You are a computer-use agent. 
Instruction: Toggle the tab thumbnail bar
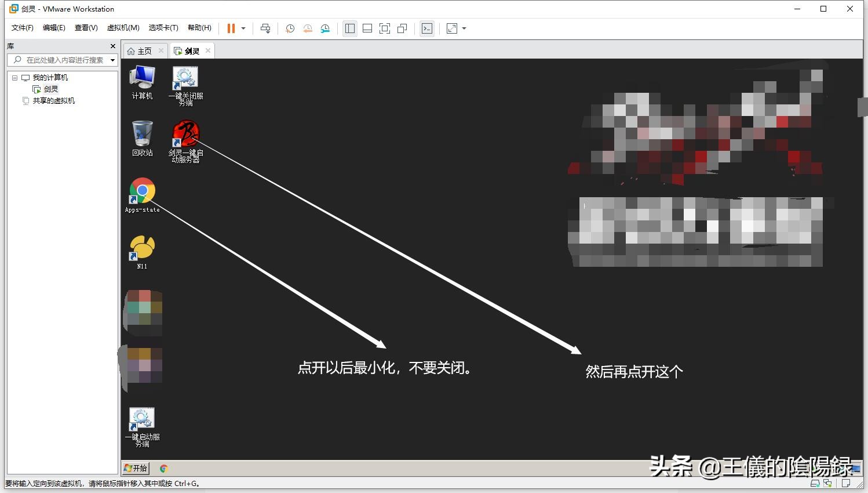click(367, 28)
